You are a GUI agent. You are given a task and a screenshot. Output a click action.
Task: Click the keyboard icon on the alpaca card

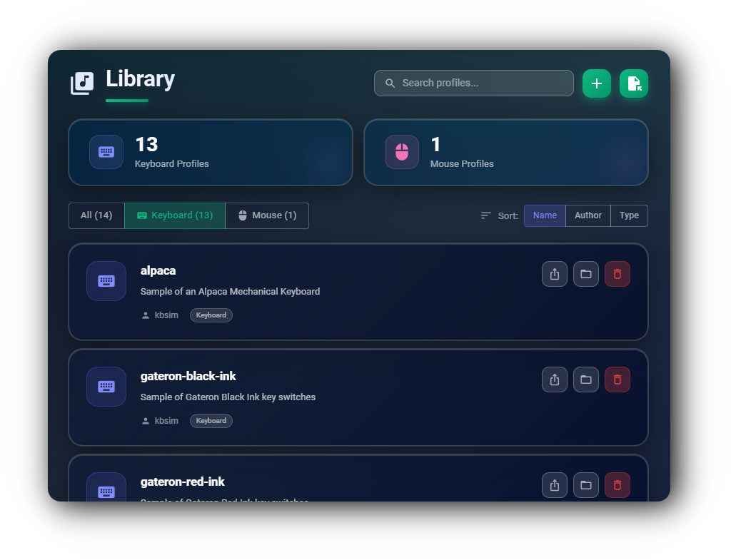(106, 281)
